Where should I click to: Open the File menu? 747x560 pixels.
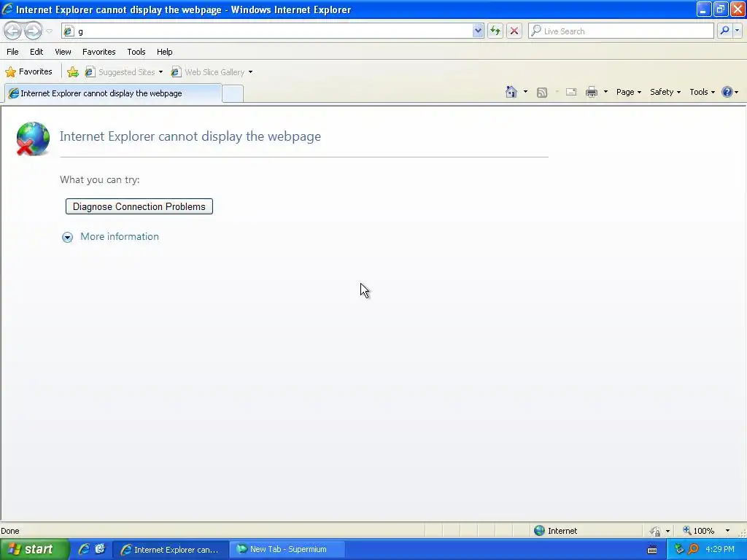coord(13,52)
